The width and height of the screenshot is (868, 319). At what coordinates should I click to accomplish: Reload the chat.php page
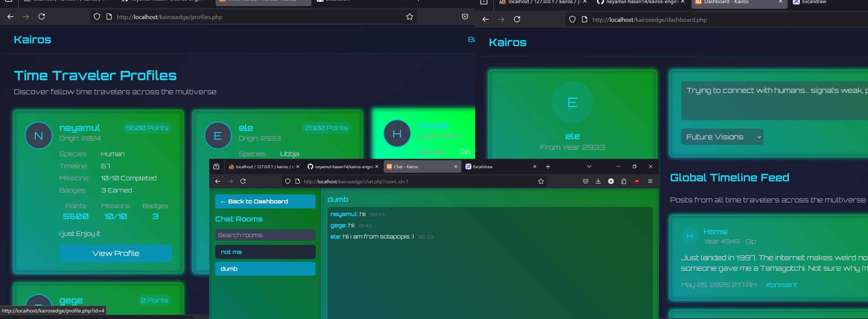[x=243, y=181]
